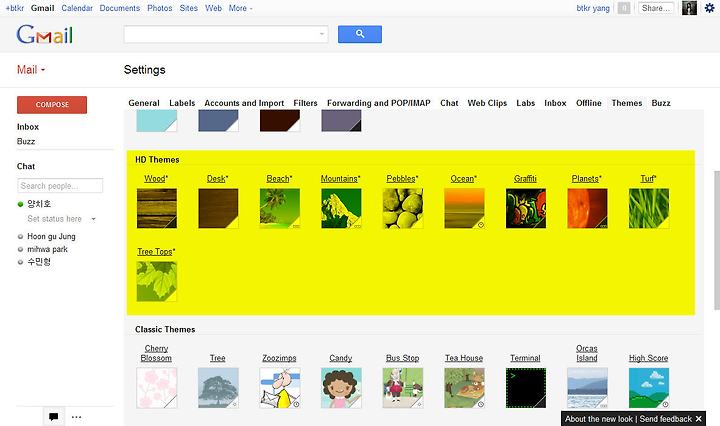Select the Turf theme thumbnail
Viewport: 720px width, 426px height.
pos(649,208)
